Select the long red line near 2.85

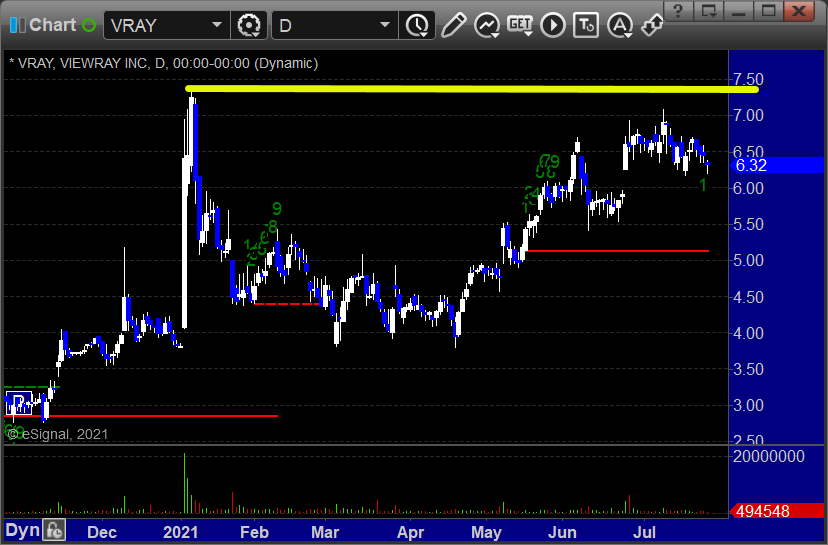pyautogui.click(x=141, y=416)
